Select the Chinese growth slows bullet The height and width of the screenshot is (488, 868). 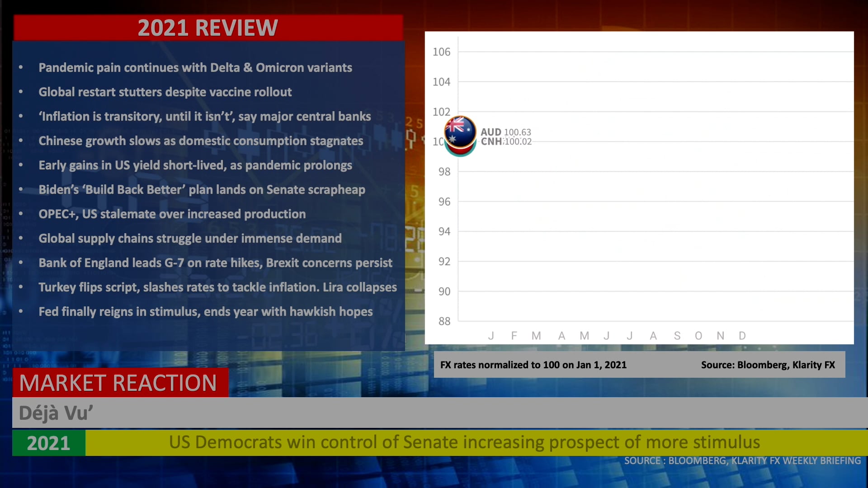pyautogui.click(x=201, y=141)
